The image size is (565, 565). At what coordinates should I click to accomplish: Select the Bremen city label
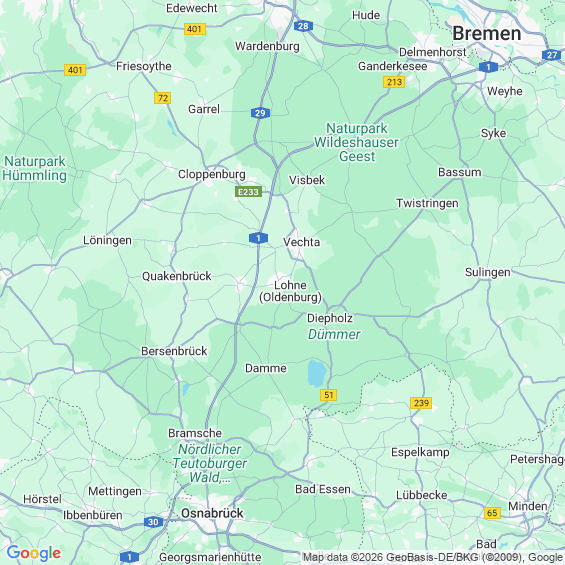tap(486, 34)
